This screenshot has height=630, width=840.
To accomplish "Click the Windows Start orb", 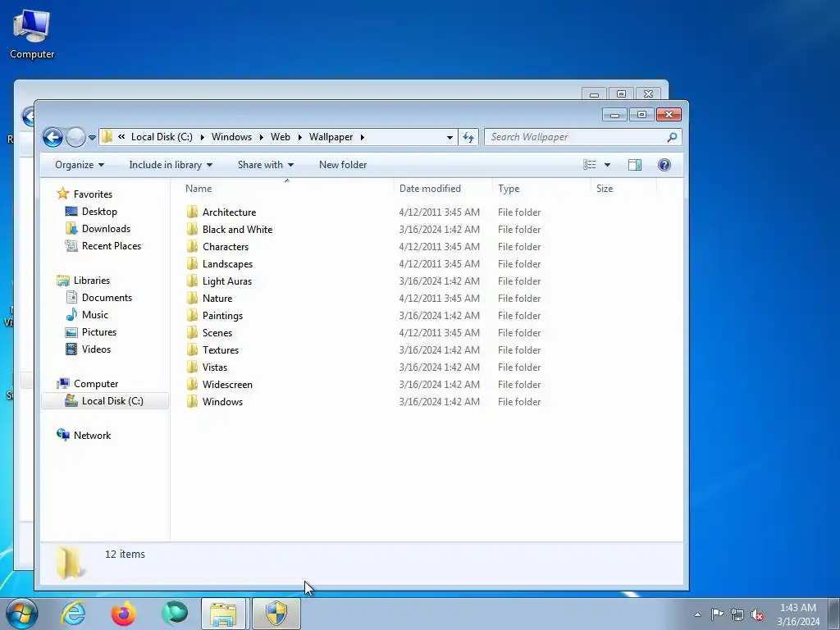I will tap(22, 614).
